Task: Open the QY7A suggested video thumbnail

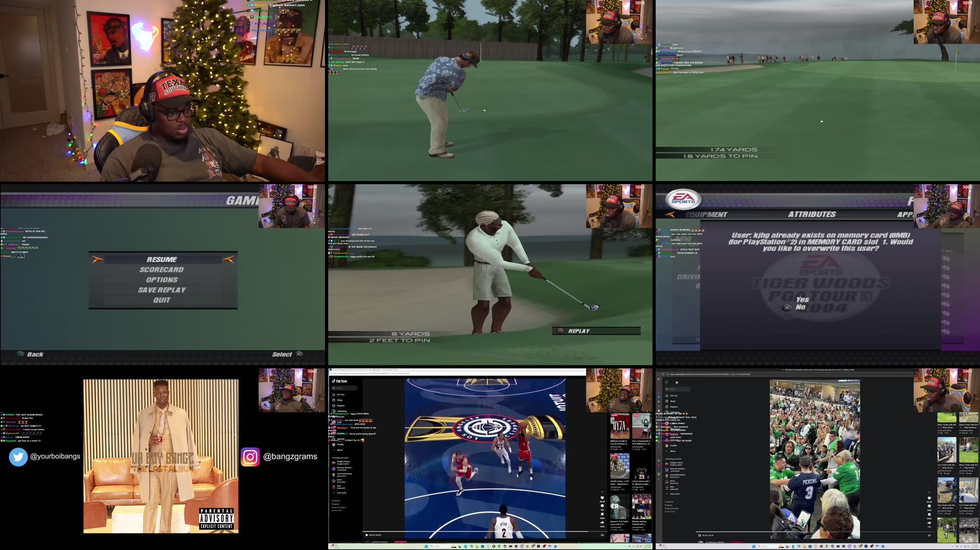Action: click(x=619, y=426)
